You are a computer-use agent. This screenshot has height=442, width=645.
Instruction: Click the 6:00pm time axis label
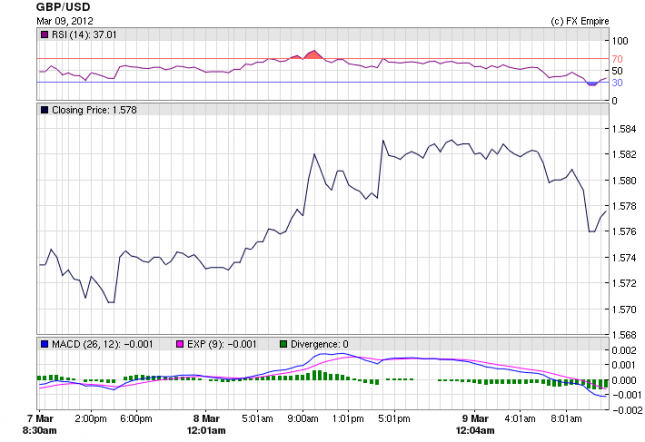136,419
